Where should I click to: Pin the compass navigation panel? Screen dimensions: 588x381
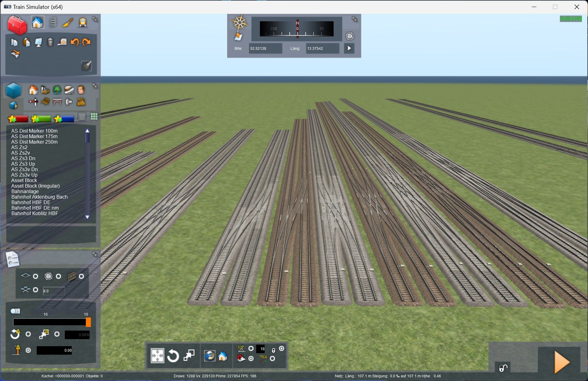pos(355,20)
